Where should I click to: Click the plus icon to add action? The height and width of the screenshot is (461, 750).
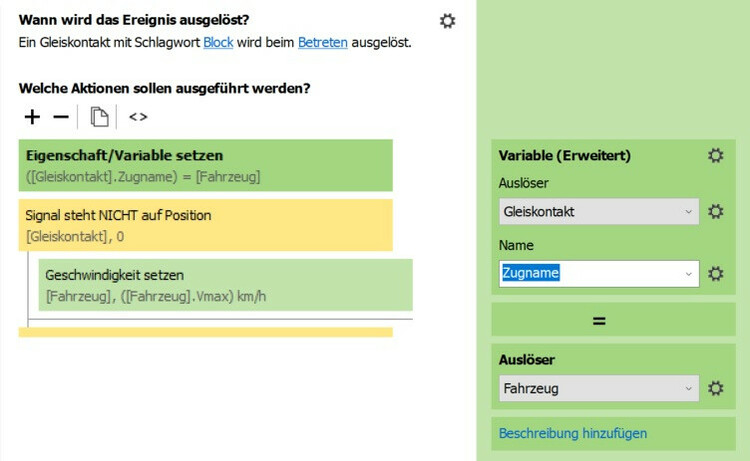32,117
